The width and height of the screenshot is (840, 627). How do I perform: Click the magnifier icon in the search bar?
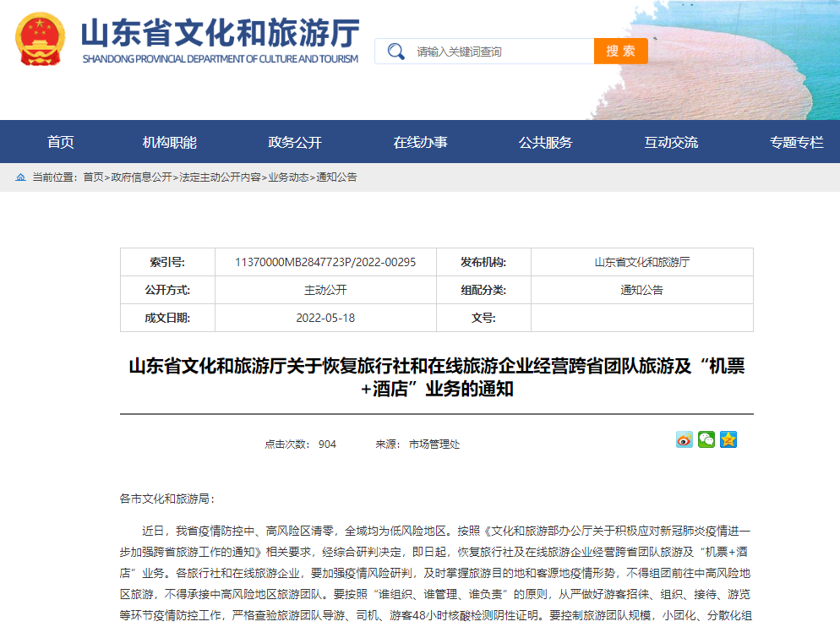395,51
